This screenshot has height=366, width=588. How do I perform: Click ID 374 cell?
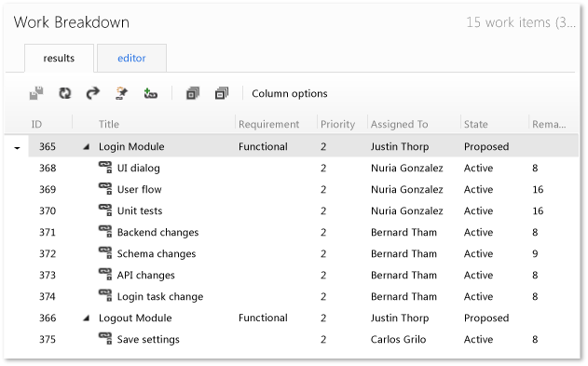[x=48, y=296]
